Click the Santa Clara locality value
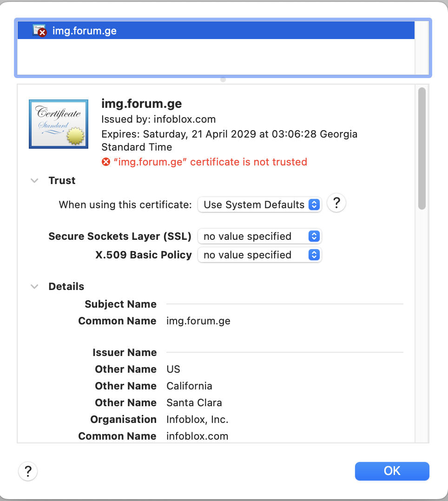Viewport: 448px width, 501px height. coord(194,403)
